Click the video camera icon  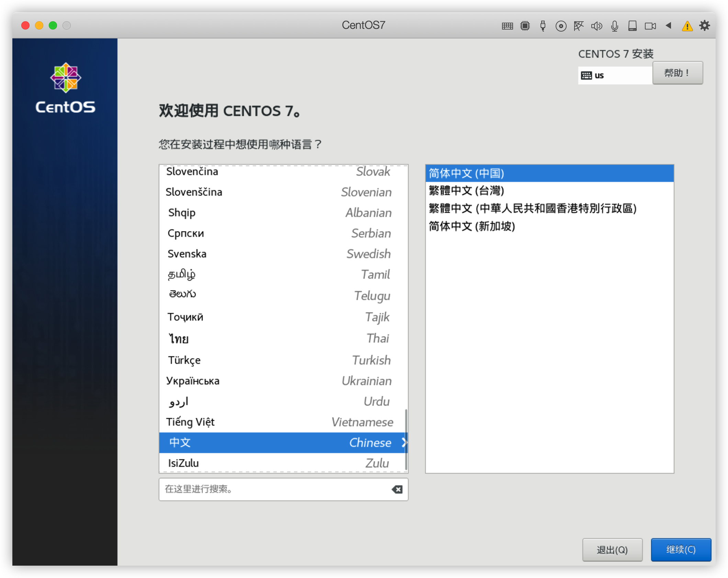(x=650, y=26)
